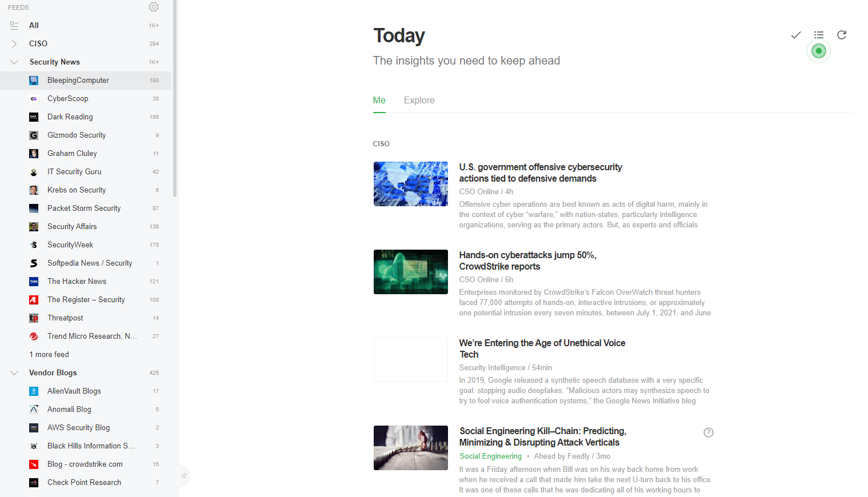Screen dimensions: 868x497
Task: Mark all as read checkmark
Action: (795, 35)
